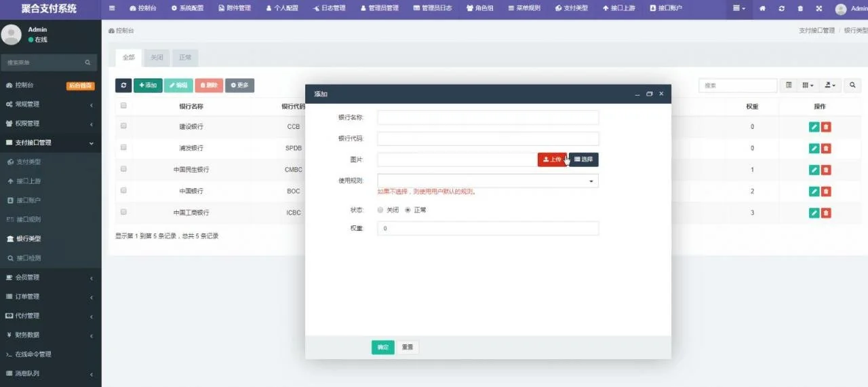The image size is (868, 387).
Task: Select the 正常 status radio button
Action: point(408,210)
